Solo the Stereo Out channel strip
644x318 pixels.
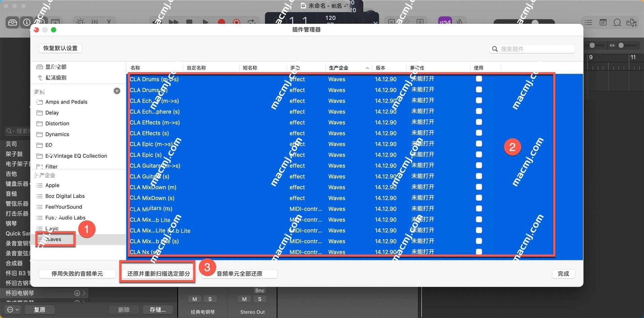coord(260,299)
